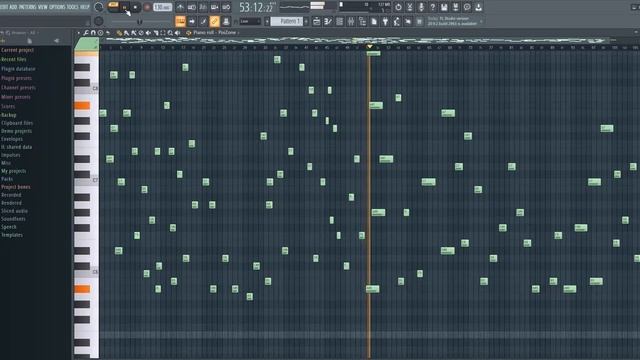Open the Piano roll window icon

pyautogui.click(x=328, y=21)
